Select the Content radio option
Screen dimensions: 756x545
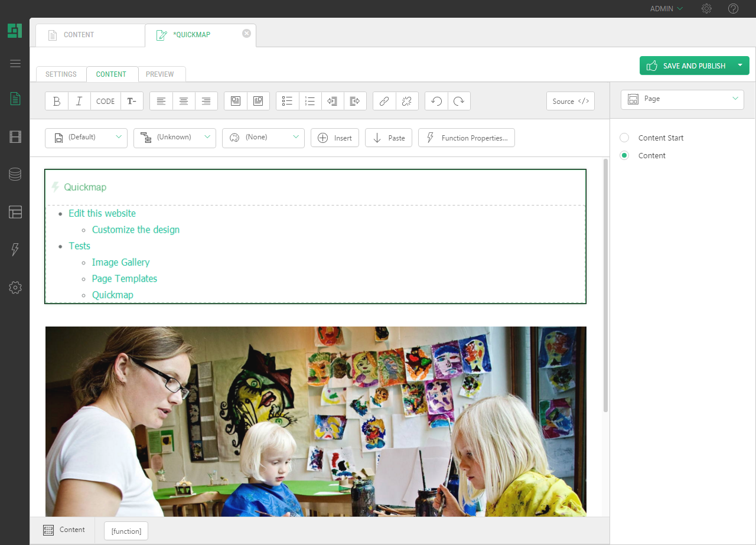(624, 155)
